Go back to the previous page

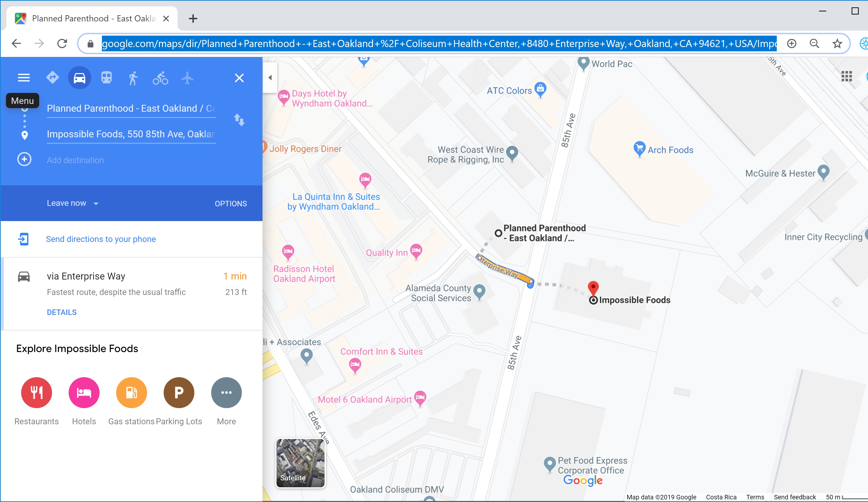coord(17,43)
